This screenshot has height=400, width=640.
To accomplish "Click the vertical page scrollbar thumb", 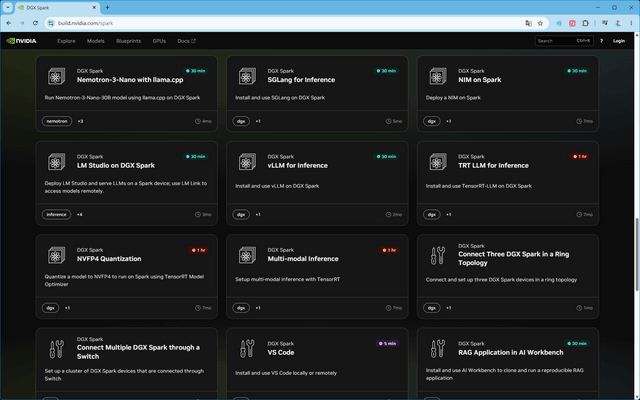I will 636,254.
